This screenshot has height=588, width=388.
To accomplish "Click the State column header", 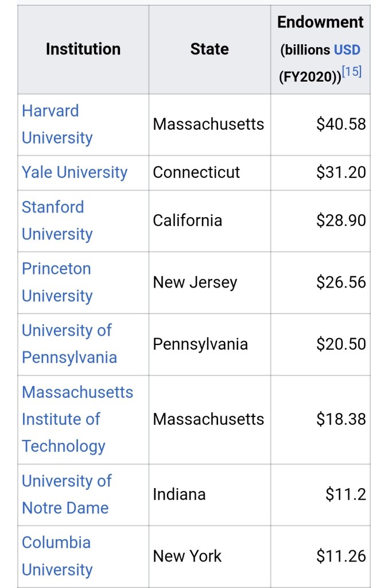I will [x=209, y=49].
